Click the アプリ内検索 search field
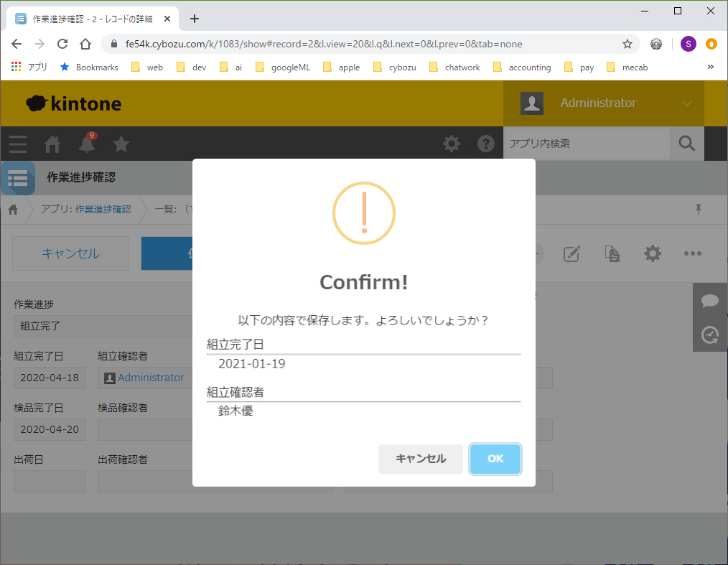This screenshot has width=728, height=565. pos(586,144)
